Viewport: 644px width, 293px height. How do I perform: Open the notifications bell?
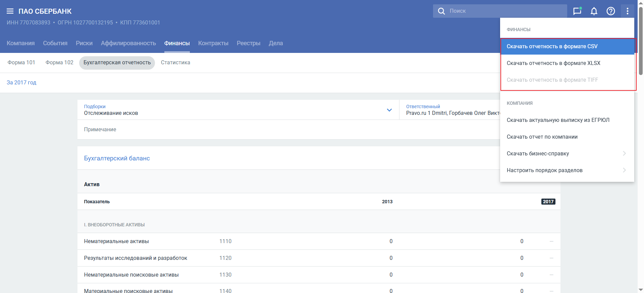pos(594,11)
